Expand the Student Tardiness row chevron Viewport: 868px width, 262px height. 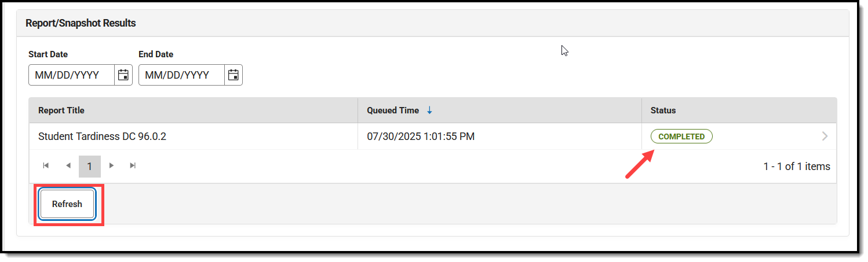(x=825, y=136)
